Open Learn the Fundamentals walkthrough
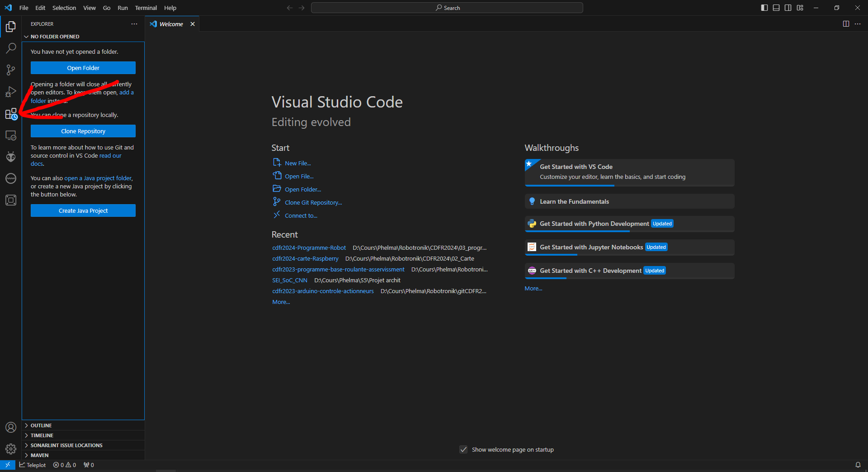Image resolution: width=868 pixels, height=472 pixels. click(x=630, y=201)
